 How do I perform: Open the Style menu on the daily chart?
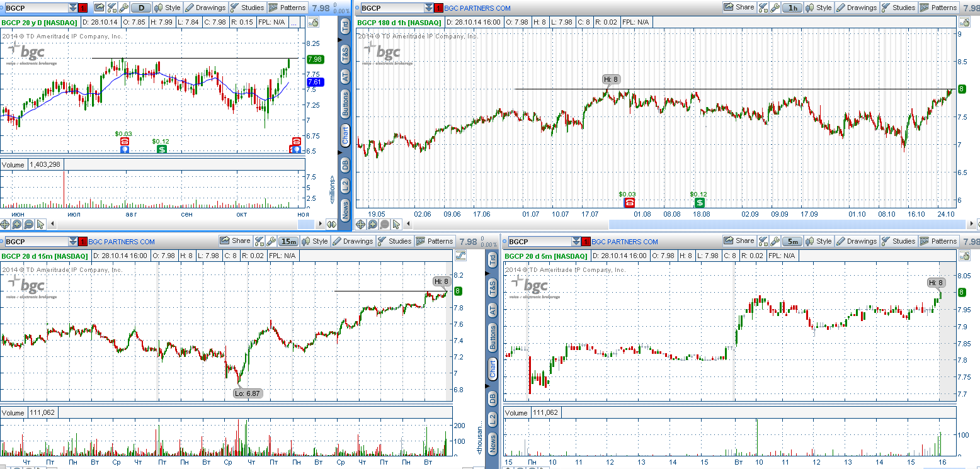[168, 8]
